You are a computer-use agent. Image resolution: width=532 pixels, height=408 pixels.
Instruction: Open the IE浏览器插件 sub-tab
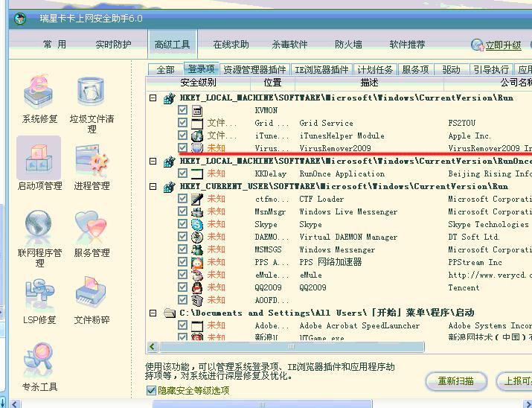pyautogui.click(x=321, y=69)
